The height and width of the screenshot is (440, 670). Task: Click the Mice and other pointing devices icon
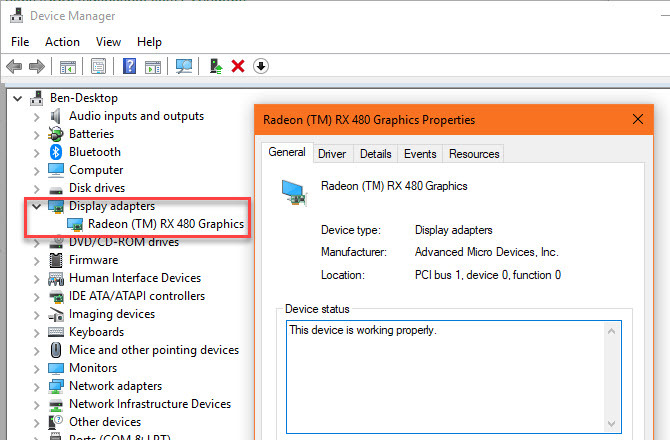pyautogui.click(x=56, y=350)
